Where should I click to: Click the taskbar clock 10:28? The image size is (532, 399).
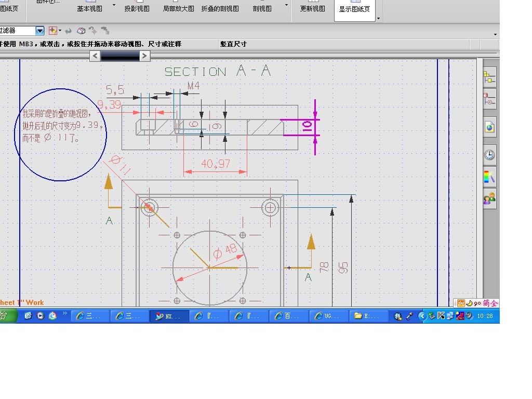[485, 316]
